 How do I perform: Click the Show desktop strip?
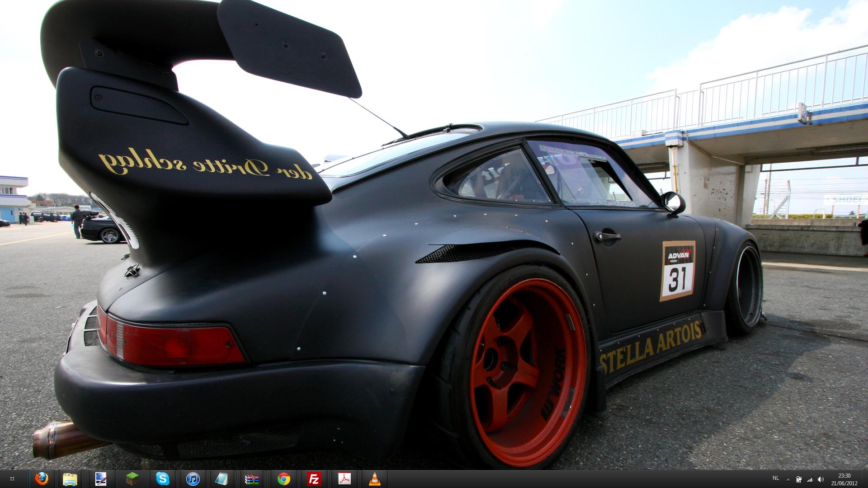[864, 479]
